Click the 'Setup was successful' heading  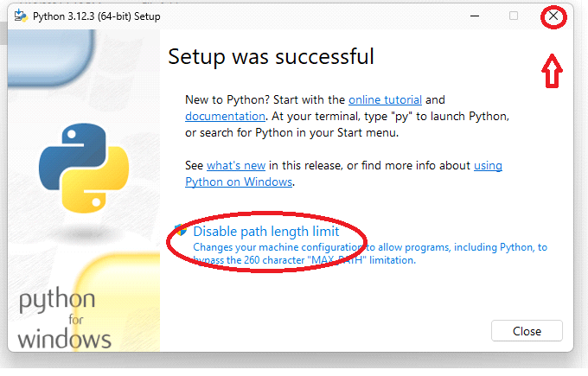[271, 57]
